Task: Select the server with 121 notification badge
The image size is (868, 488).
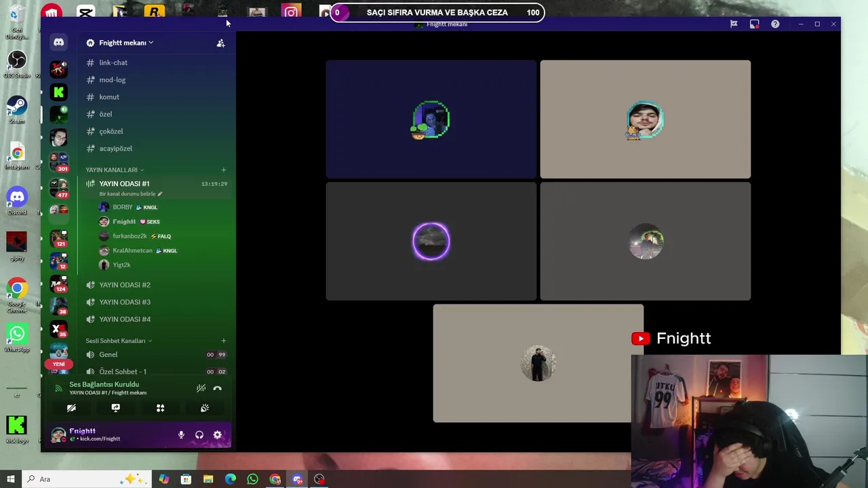Action: tap(59, 238)
